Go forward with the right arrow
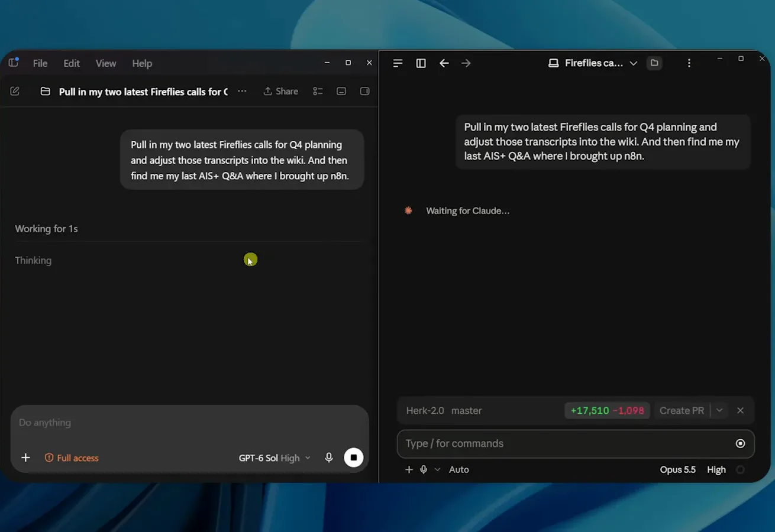 point(466,63)
